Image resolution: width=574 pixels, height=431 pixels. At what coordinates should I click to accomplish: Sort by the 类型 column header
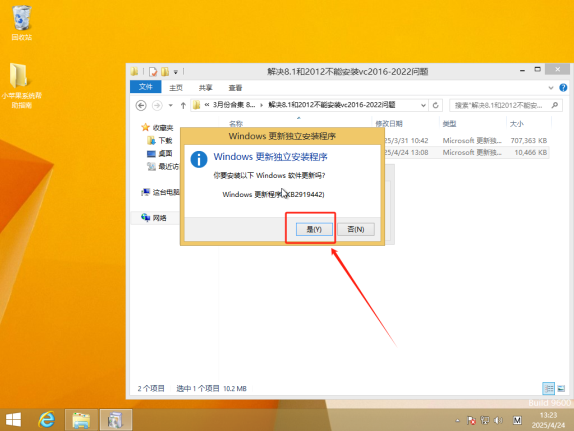[449, 124]
